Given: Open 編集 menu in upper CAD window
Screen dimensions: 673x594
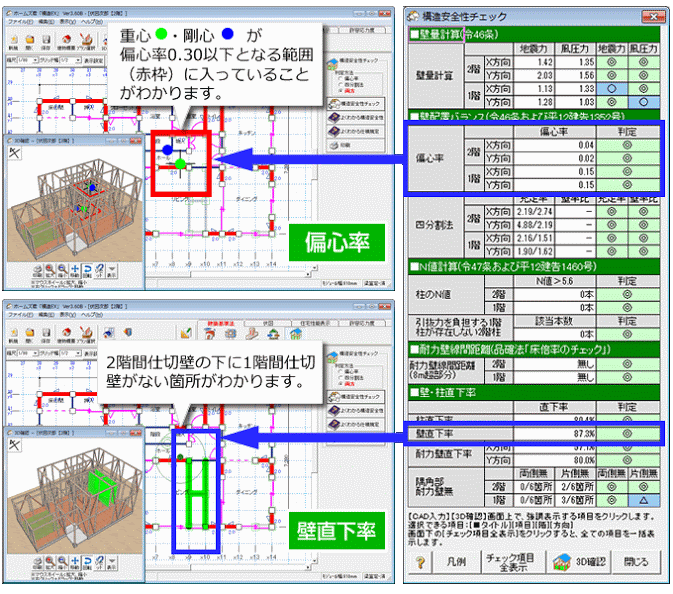Looking at the screenshot, I should coord(46,22).
